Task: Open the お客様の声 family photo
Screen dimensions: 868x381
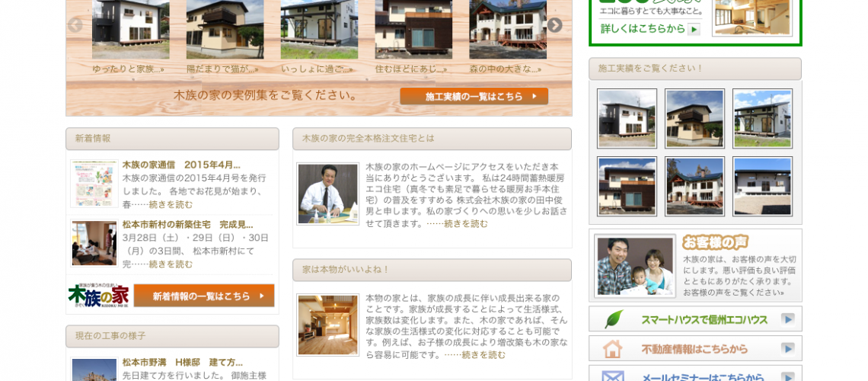Action: click(635, 265)
